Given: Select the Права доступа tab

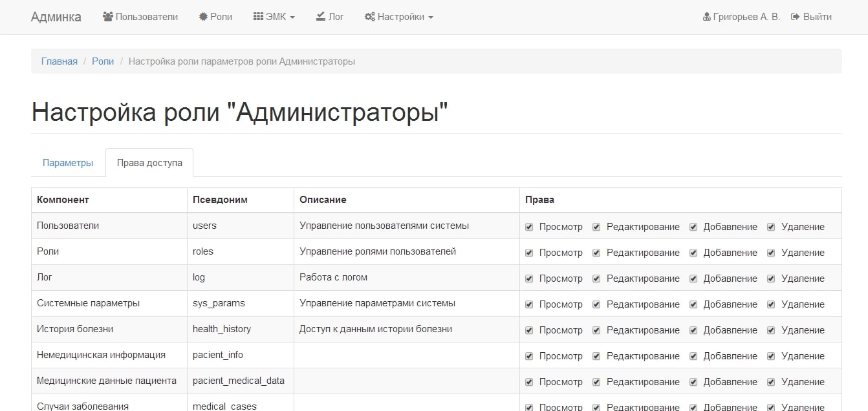Looking at the screenshot, I should [149, 163].
